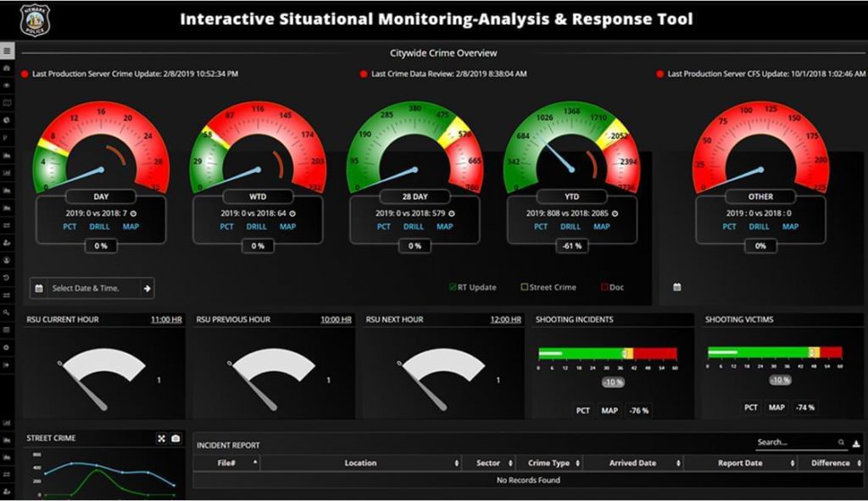868x501 pixels.
Task: Open the settings gear in the left sidebar
Action: (7, 348)
